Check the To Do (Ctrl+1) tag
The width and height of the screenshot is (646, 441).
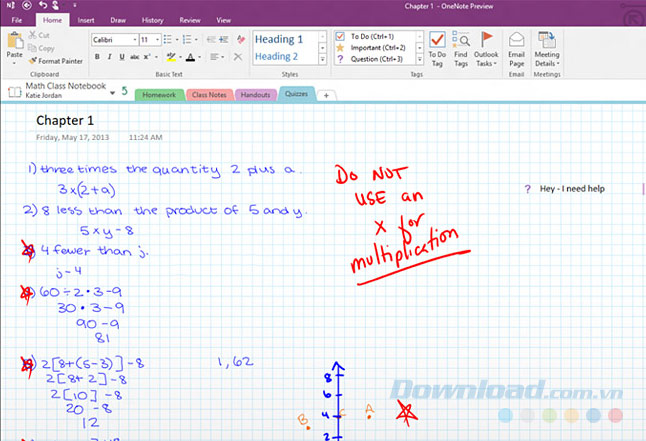340,36
